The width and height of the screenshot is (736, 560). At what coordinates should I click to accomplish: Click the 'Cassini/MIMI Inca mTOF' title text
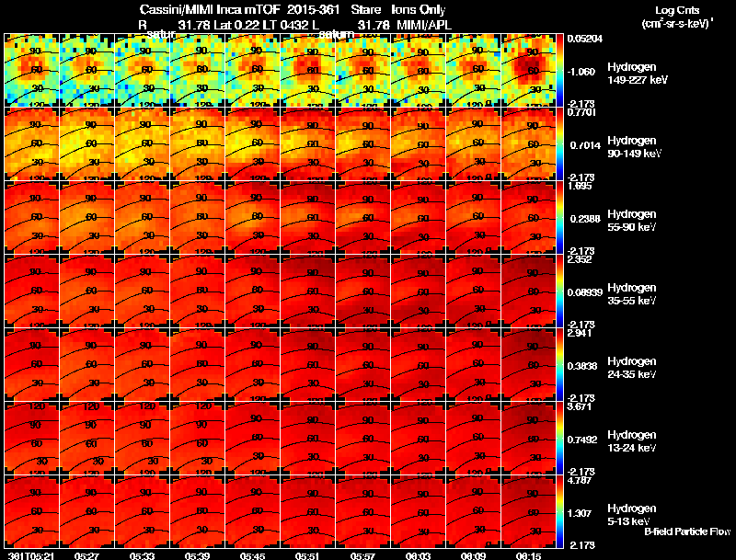coord(210,10)
